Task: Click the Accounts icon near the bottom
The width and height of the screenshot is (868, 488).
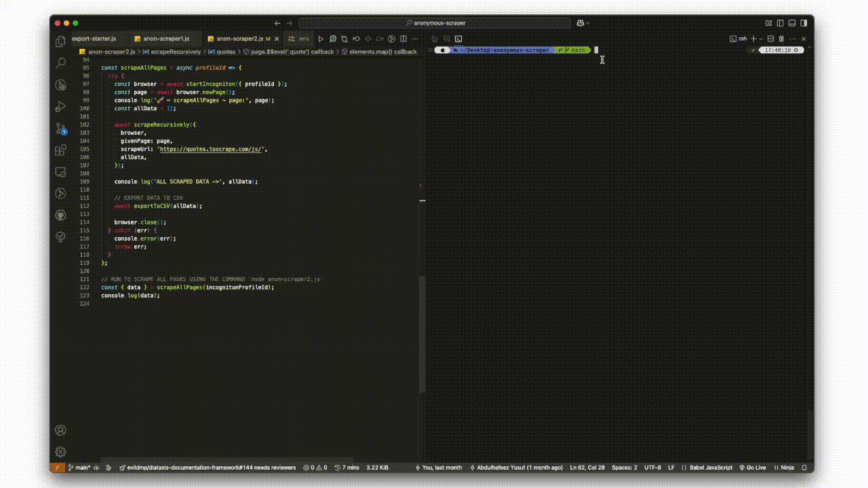Action: click(60, 430)
